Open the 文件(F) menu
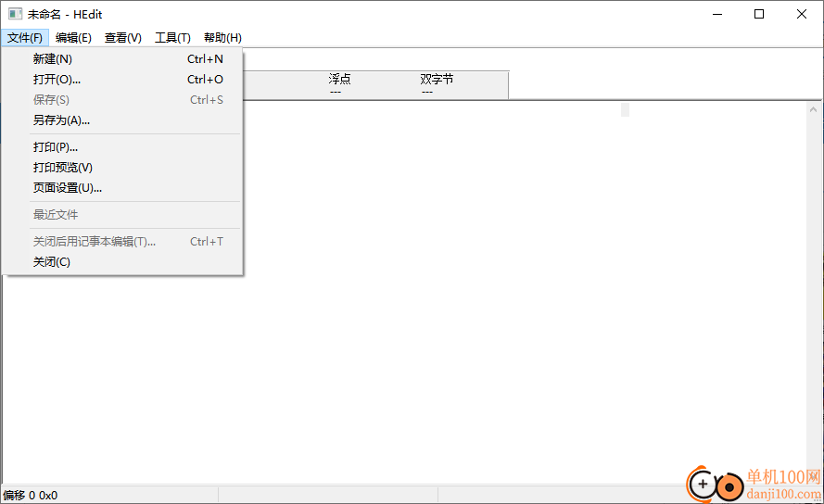The width and height of the screenshot is (824, 504). pyautogui.click(x=25, y=38)
